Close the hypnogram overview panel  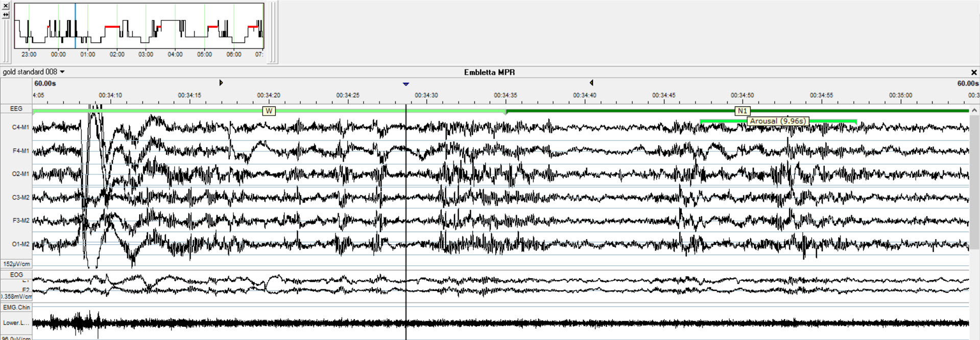tap(6, 6)
